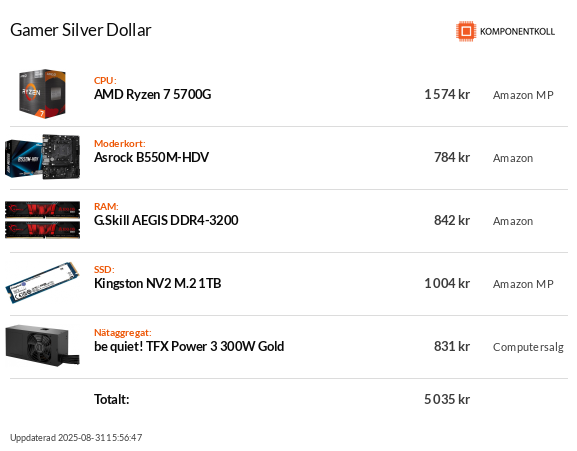Click the total price 5 035 kr
Image resolution: width=577 pixels, height=451 pixels.
[x=447, y=399]
